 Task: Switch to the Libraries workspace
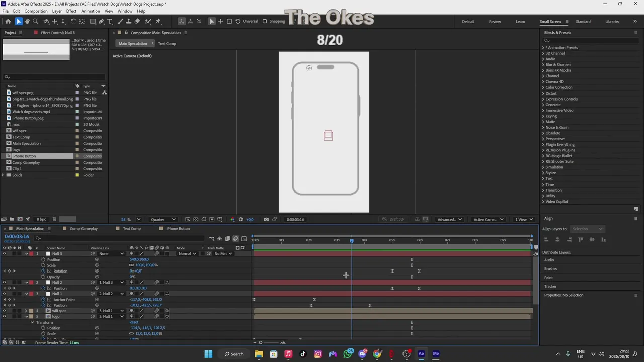612,22
